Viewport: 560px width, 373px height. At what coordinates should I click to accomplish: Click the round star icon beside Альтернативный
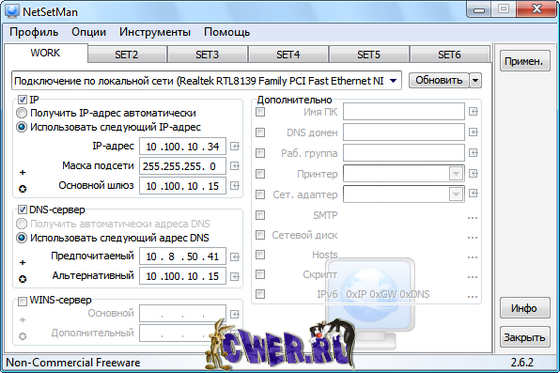click(22, 279)
